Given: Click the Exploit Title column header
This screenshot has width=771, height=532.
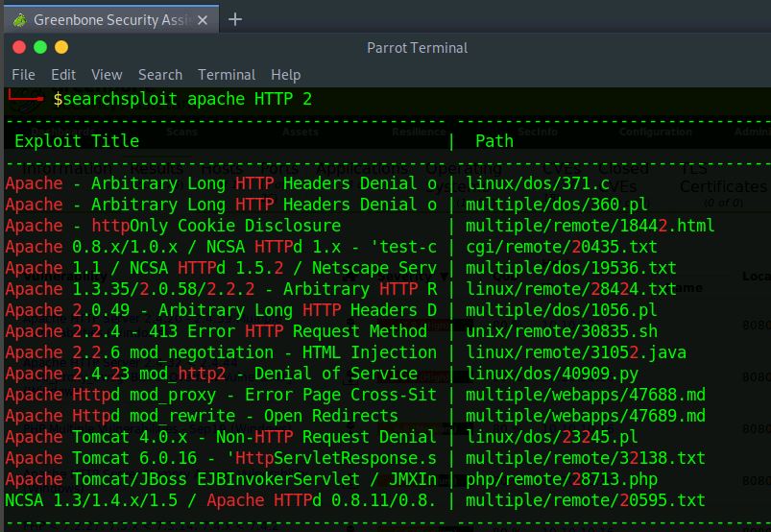Looking at the screenshot, I should 77,141.
